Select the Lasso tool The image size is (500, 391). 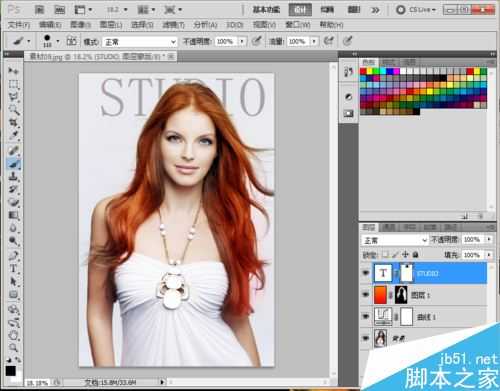point(13,97)
